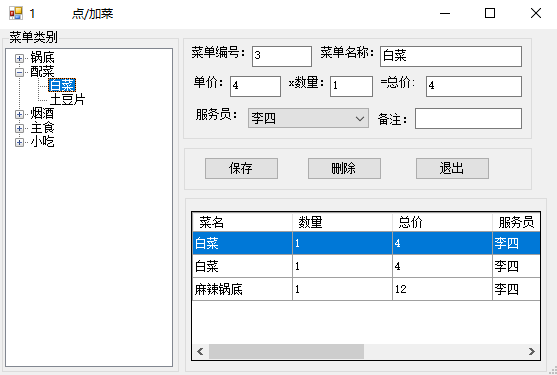Click the 退出 button
557x375 pixels.
coord(452,168)
